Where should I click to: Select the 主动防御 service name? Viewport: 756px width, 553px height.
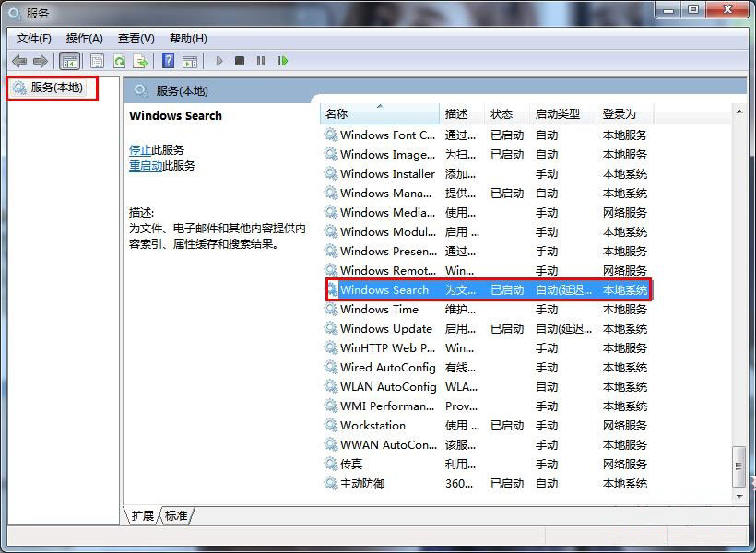[x=362, y=483]
